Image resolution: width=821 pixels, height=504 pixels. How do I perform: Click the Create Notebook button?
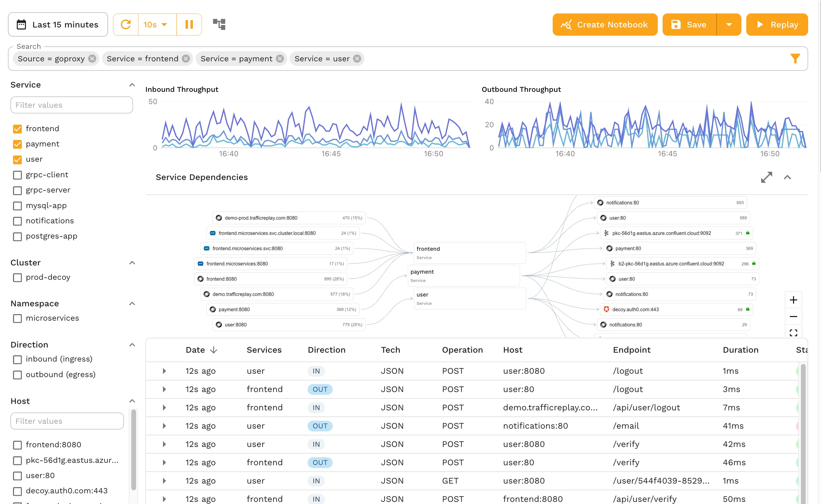click(605, 24)
